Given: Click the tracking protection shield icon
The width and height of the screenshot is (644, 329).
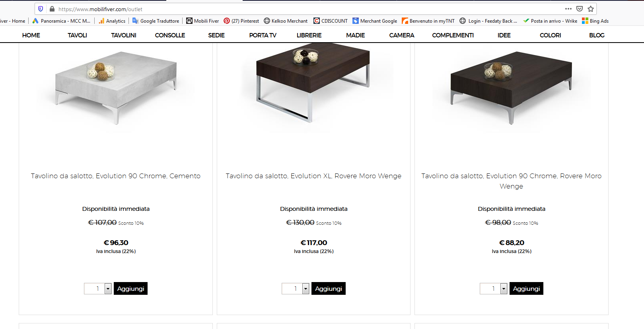Looking at the screenshot, I should click(x=41, y=9).
